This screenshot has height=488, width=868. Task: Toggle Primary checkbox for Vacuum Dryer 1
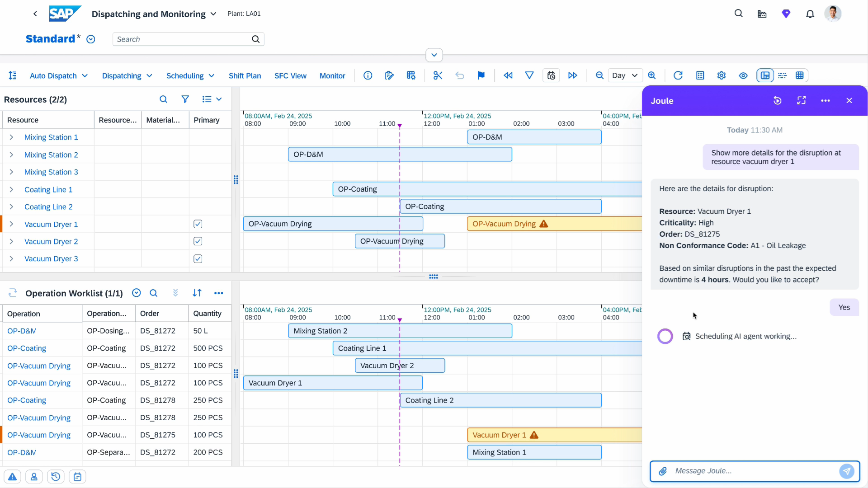pos(198,224)
